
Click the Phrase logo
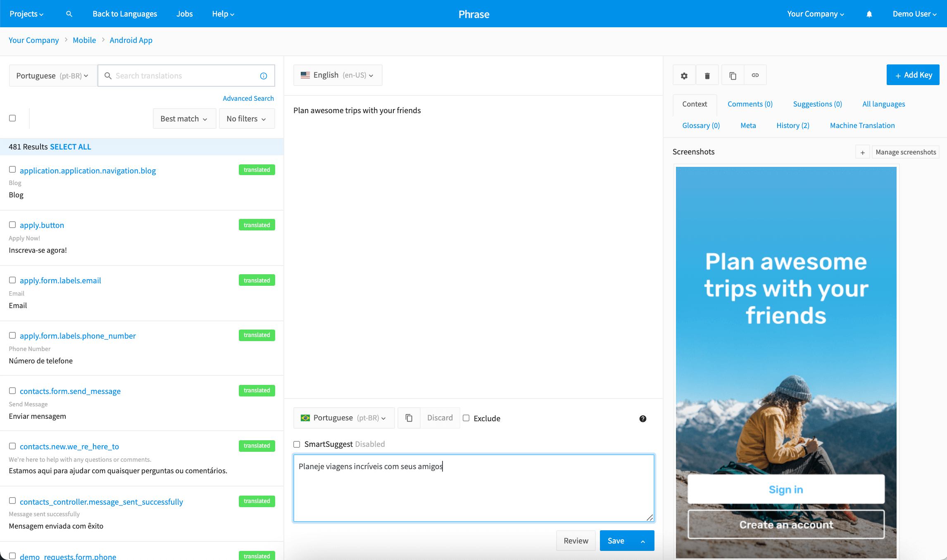[x=474, y=14]
